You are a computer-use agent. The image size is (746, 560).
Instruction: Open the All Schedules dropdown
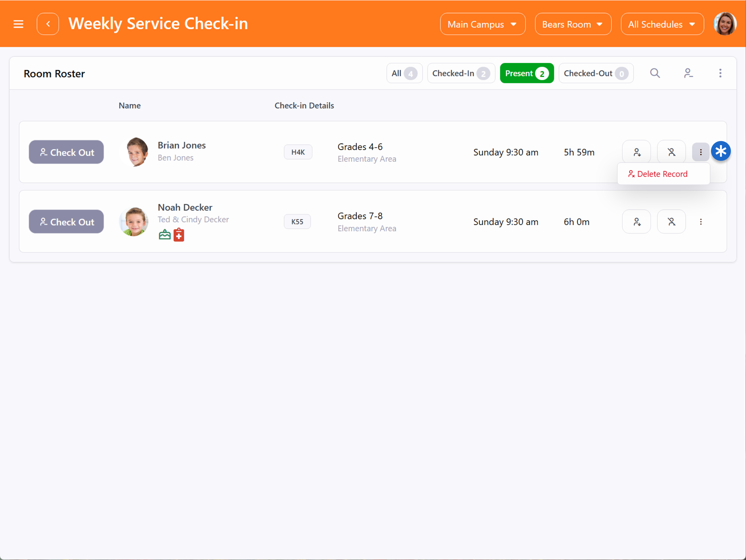662,24
